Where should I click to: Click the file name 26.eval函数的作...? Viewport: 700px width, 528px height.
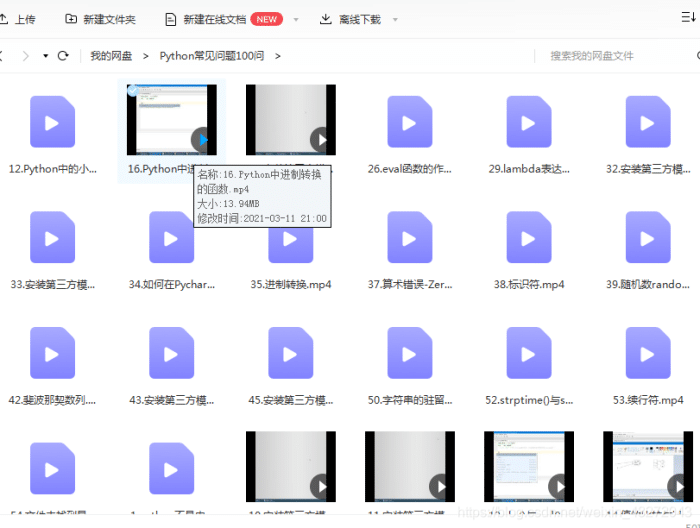(x=410, y=169)
